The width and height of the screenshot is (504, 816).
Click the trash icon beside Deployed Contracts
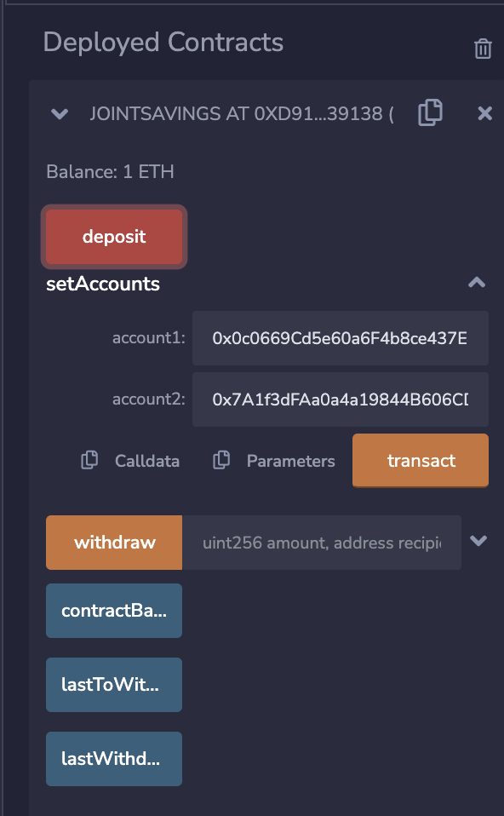(x=483, y=49)
